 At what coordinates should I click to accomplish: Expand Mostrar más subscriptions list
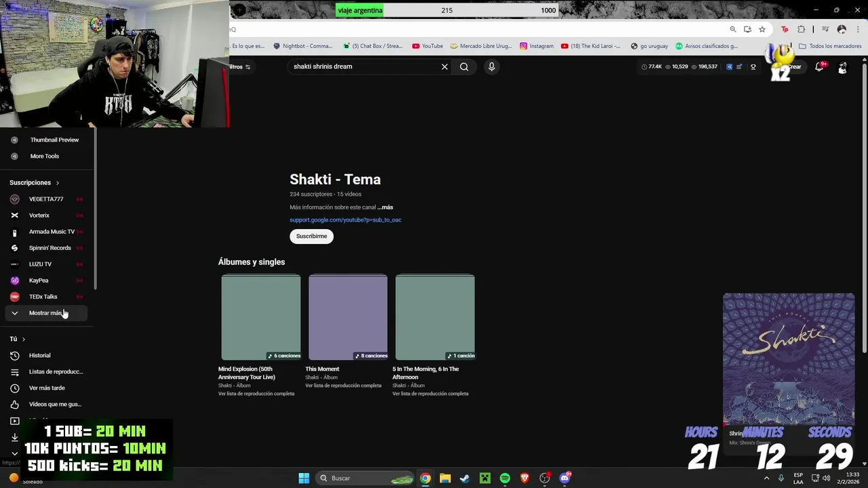[x=46, y=313]
